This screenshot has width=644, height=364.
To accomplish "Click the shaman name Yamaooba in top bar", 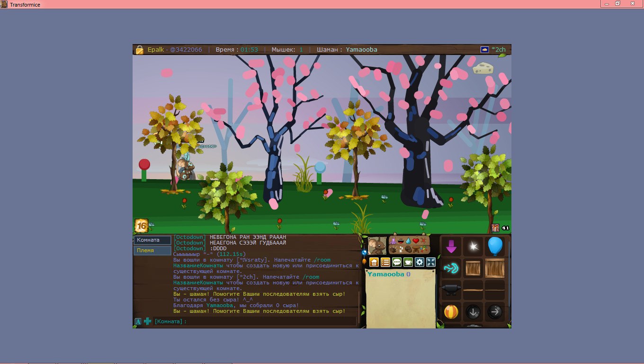I will coord(361,49).
